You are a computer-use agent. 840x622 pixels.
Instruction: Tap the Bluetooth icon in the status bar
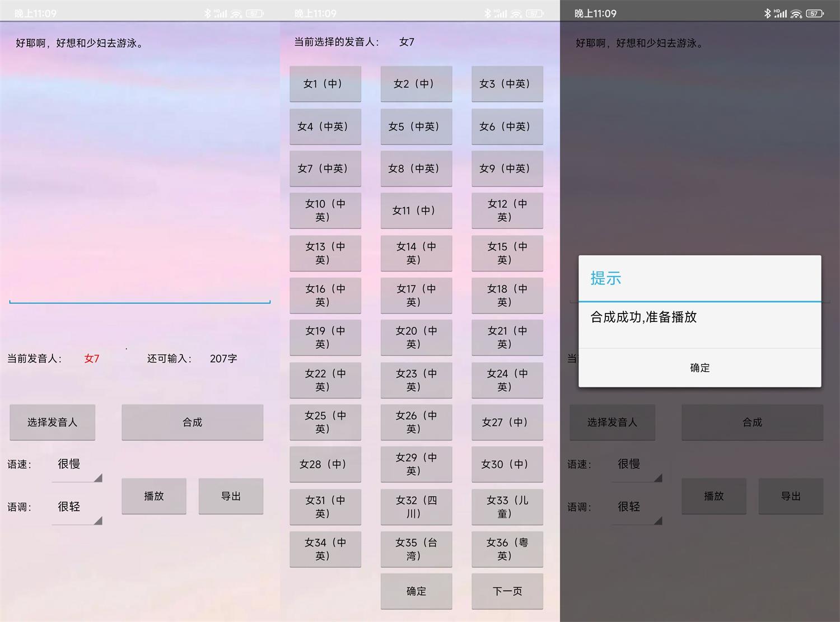pyautogui.click(x=767, y=13)
